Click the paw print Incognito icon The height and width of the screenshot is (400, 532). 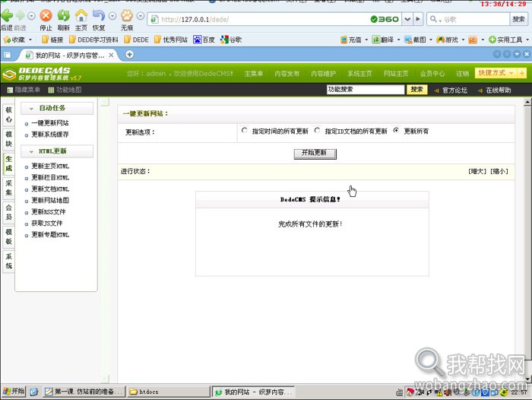pos(127,15)
